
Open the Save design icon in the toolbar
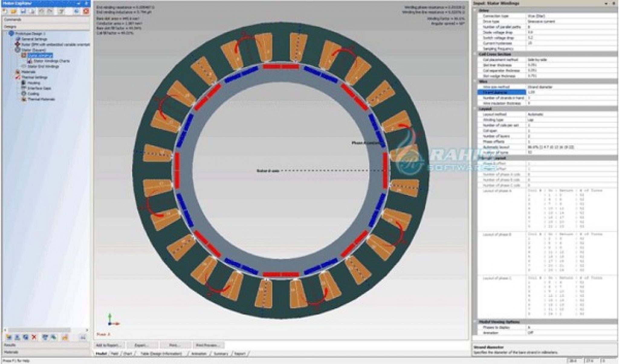[x=24, y=12]
